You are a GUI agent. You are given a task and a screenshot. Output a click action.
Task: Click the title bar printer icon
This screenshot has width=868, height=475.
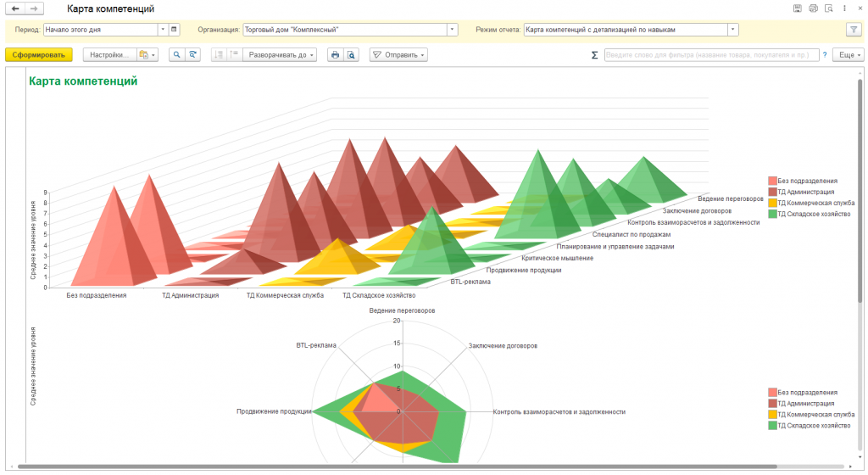pyautogui.click(x=813, y=8)
